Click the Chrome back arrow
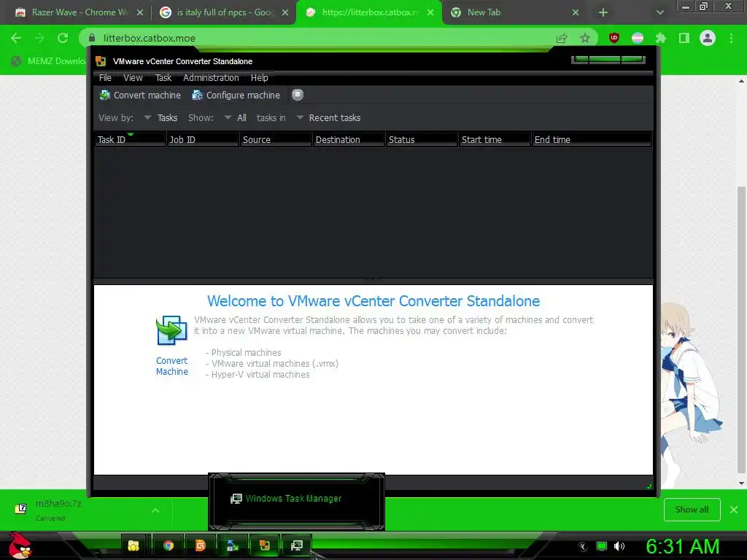Image resolution: width=747 pixels, height=560 pixels. coord(16,38)
